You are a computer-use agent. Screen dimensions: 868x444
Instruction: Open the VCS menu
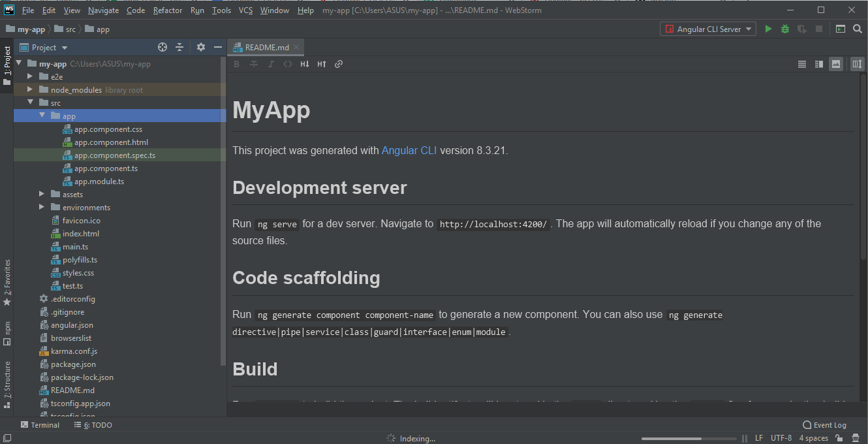245,10
